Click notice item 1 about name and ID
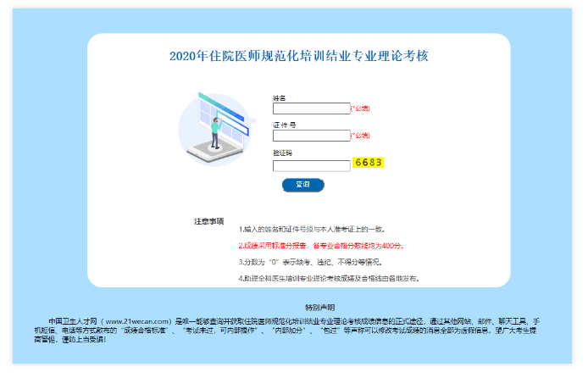Viewport: 588px width, 378px height. point(312,229)
